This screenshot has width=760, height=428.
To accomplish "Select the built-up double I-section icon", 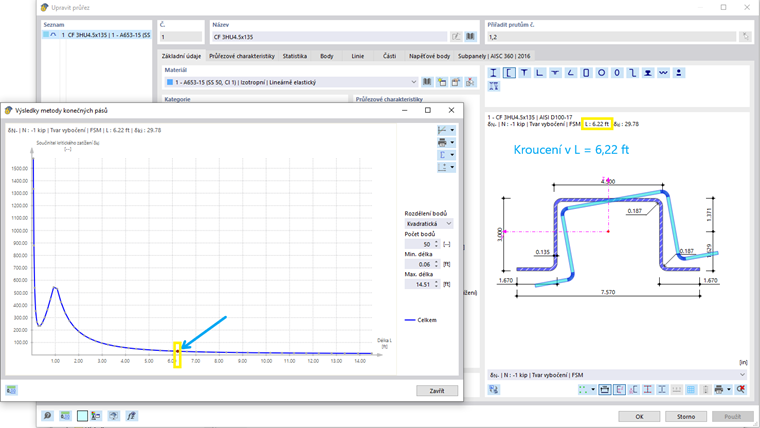I will [493, 86].
